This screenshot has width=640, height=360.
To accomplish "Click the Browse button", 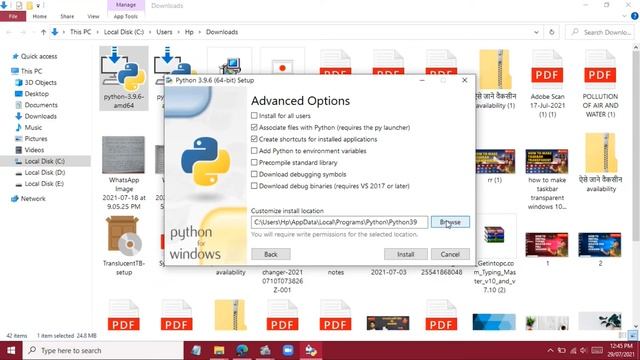I will tap(450, 222).
